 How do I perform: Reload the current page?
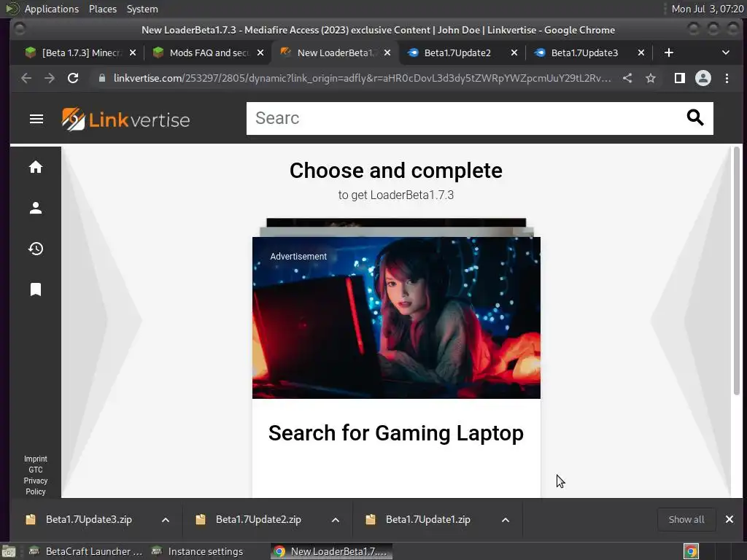(73, 78)
